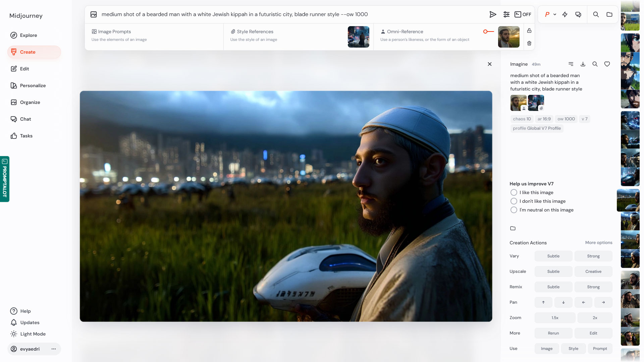Pan the image left with the left arrow
644x362 pixels.
coord(583,302)
